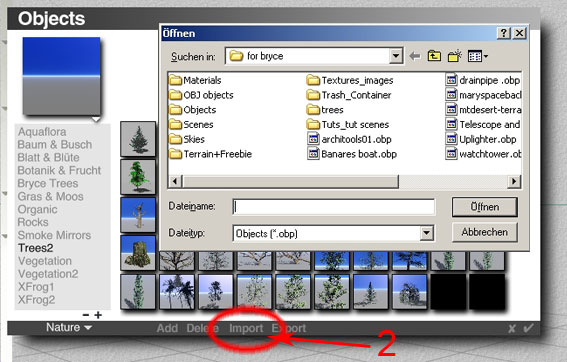Open the Textures_images folder
The width and height of the screenshot is (567, 362).
click(x=350, y=80)
